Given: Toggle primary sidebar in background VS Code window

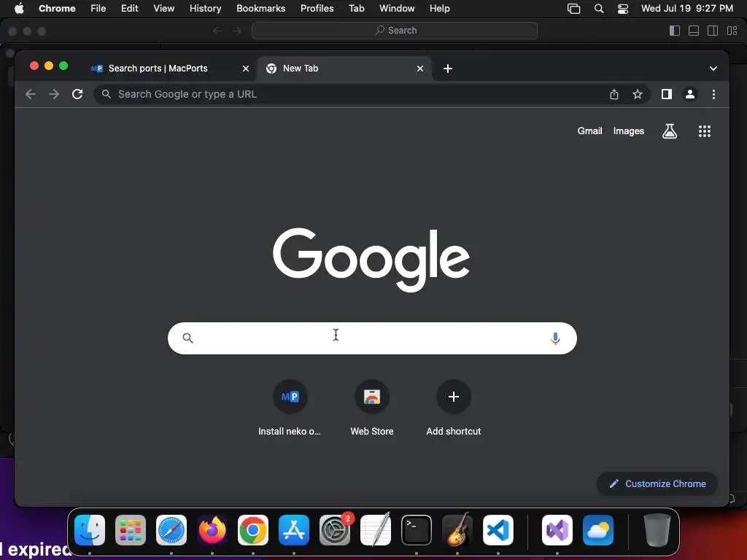Looking at the screenshot, I should coord(675,31).
